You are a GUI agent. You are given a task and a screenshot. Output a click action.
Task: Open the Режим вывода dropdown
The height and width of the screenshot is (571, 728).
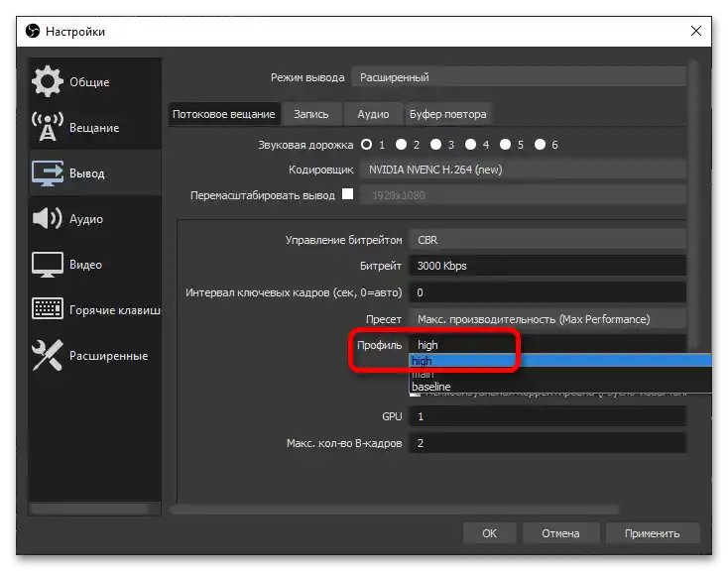519,77
